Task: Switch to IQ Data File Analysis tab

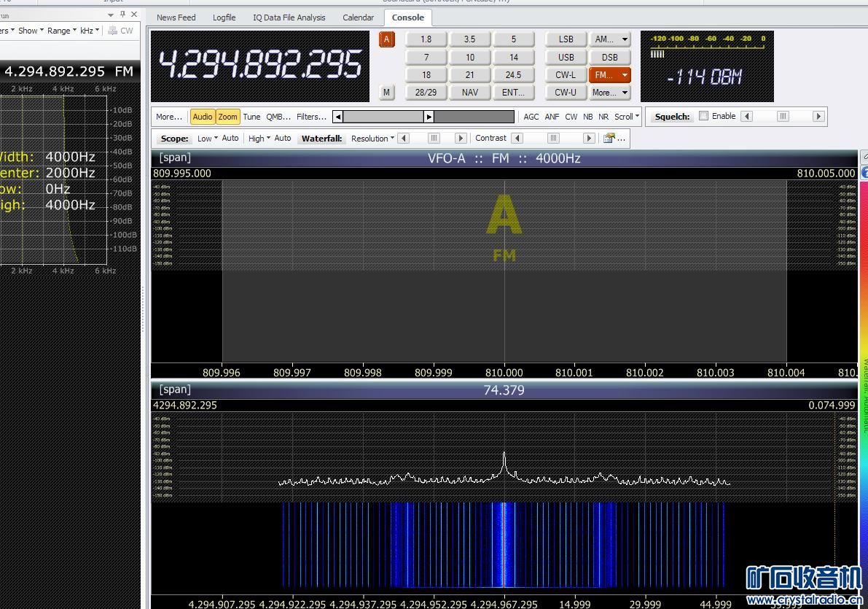Action: 289,18
